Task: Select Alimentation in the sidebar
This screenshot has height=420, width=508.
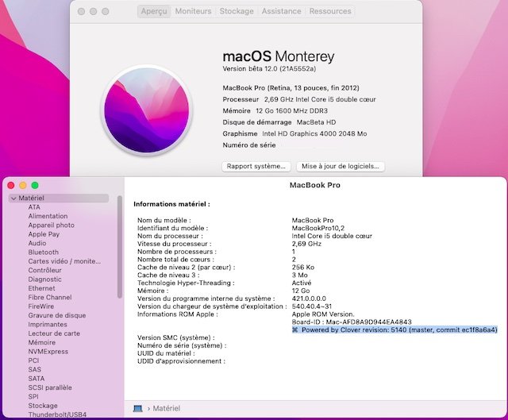Action: click(48, 216)
